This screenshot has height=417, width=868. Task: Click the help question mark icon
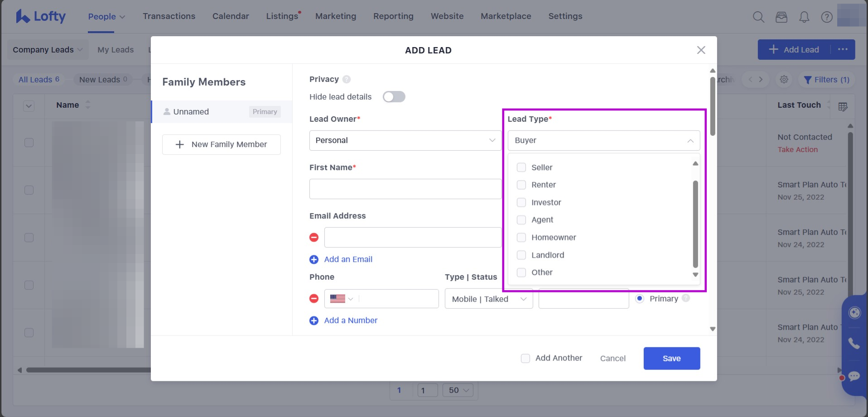point(827,17)
